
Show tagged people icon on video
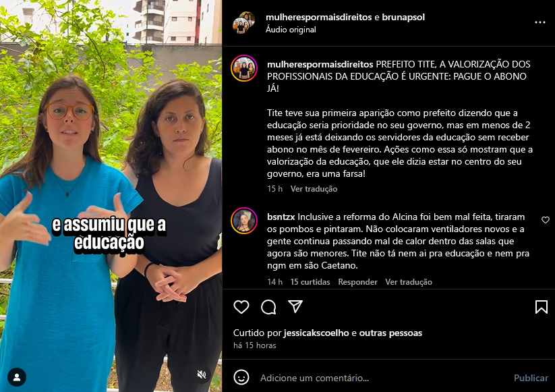tap(17, 377)
